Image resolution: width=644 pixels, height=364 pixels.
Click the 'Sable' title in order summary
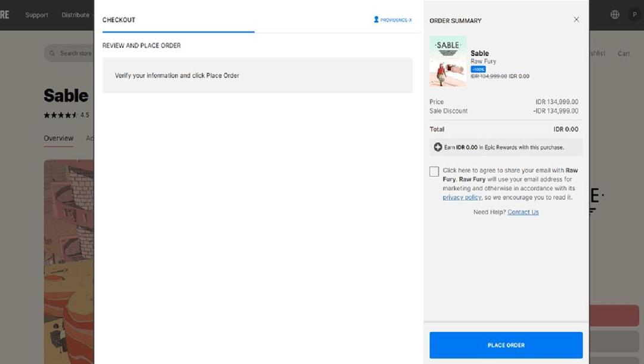pyautogui.click(x=479, y=53)
